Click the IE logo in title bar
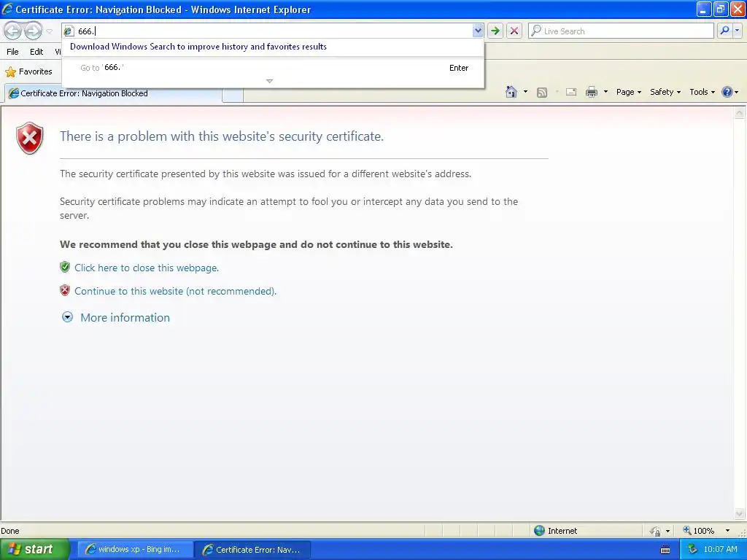Viewport: 747px width, 560px height. 7,9
